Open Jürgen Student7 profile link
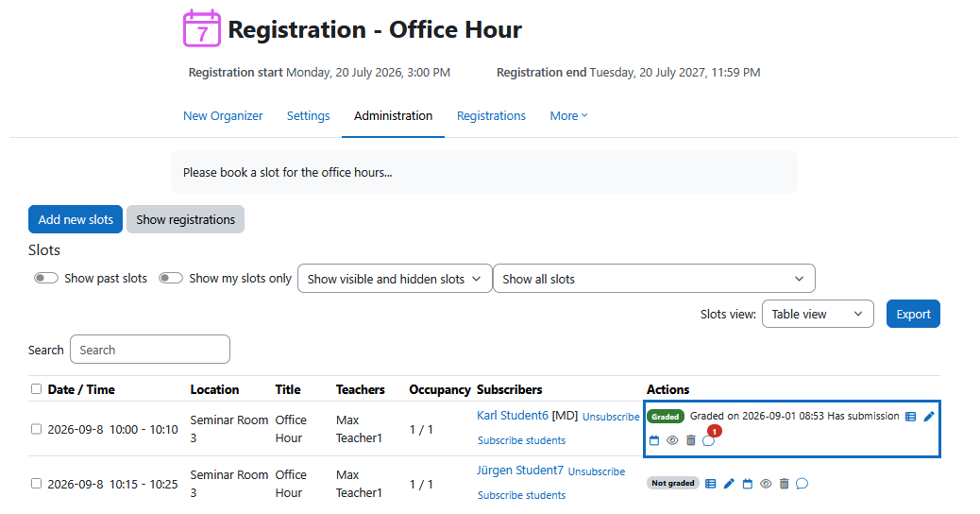The width and height of the screenshot is (980, 514). (x=520, y=471)
